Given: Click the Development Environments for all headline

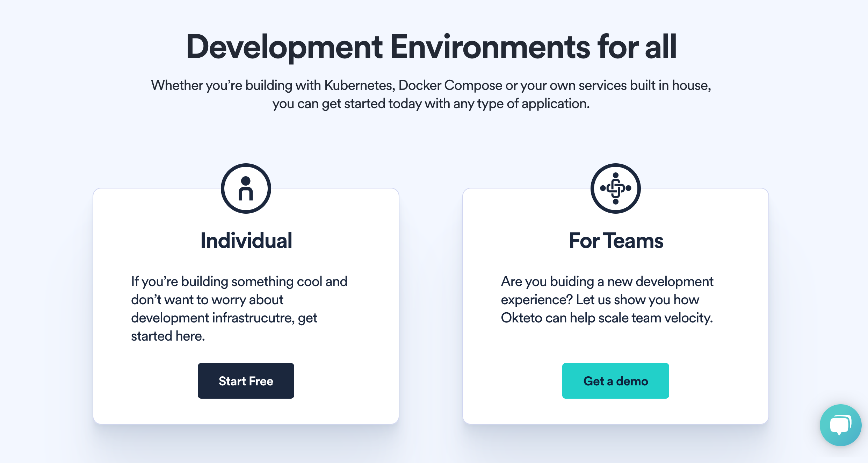Looking at the screenshot, I should [431, 47].
